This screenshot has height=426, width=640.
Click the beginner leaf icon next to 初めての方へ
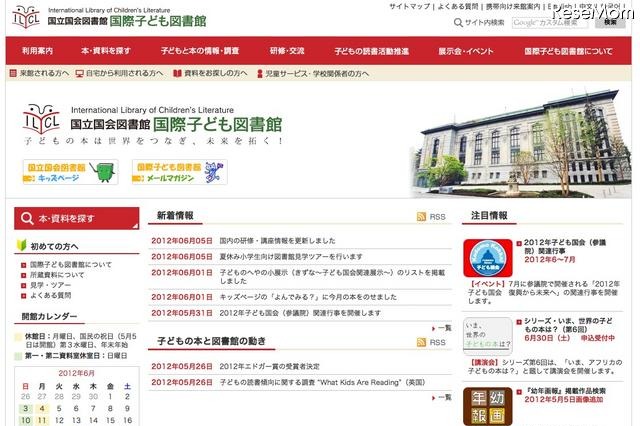click(22, 245)
